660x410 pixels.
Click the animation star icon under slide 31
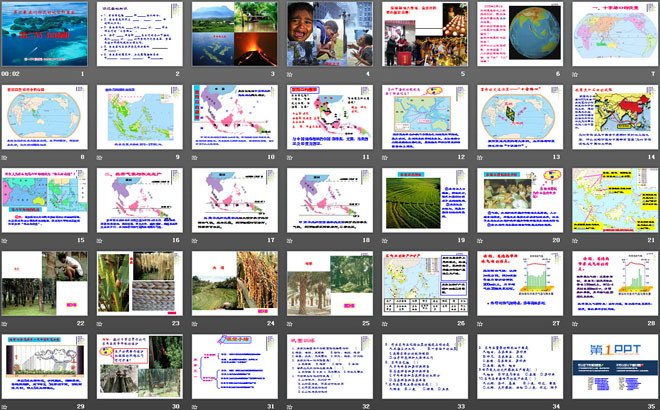click(x=196, y=407)
